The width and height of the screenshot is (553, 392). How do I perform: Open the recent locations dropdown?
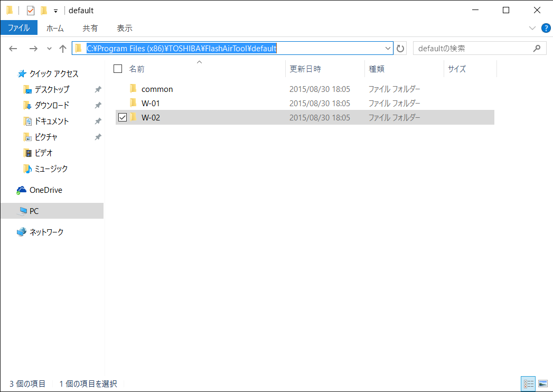pos(49,49)
